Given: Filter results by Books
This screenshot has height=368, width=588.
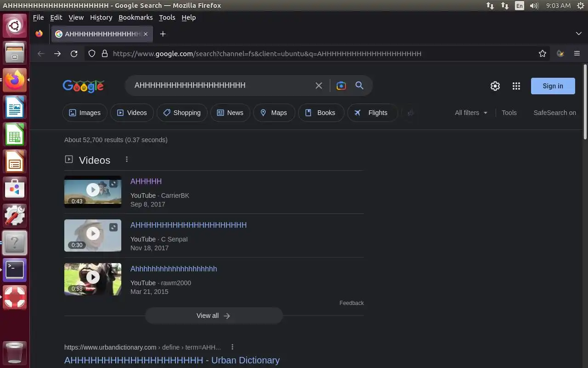Looking at the screenshot, I should coord(321,113).
